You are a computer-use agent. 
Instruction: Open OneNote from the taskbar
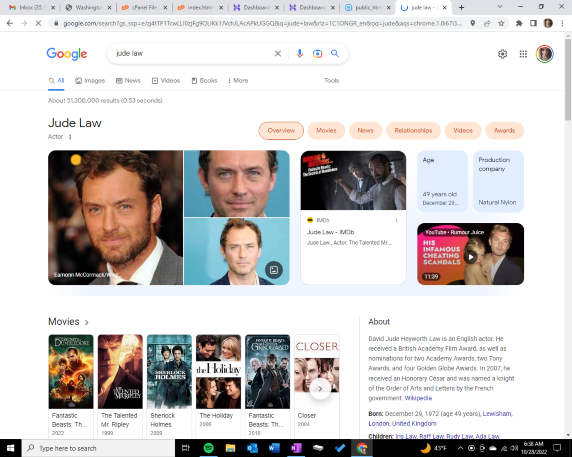pyautogui.click(x=296, y=448)
